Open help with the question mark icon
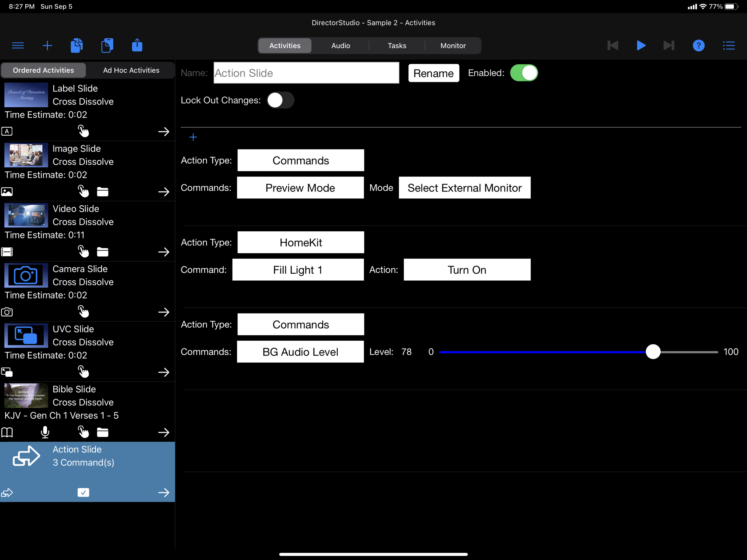The image size is (747, 560). pos(698,46)
